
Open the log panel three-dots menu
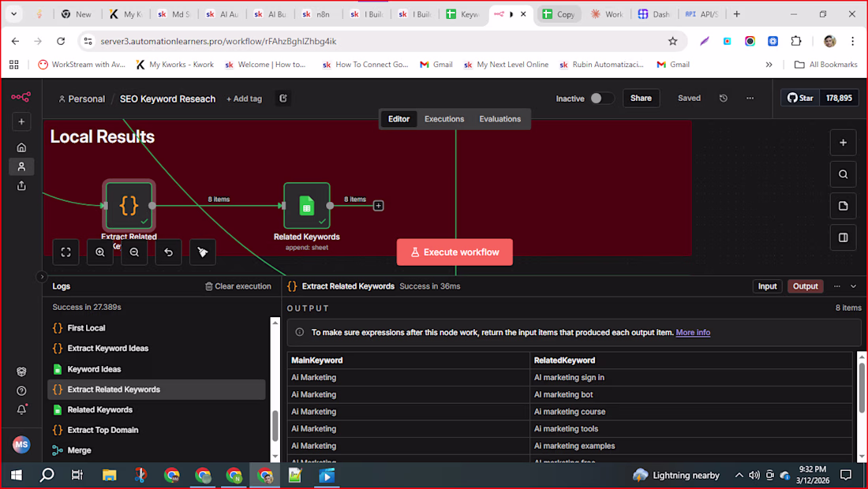[x=837, y=286]
